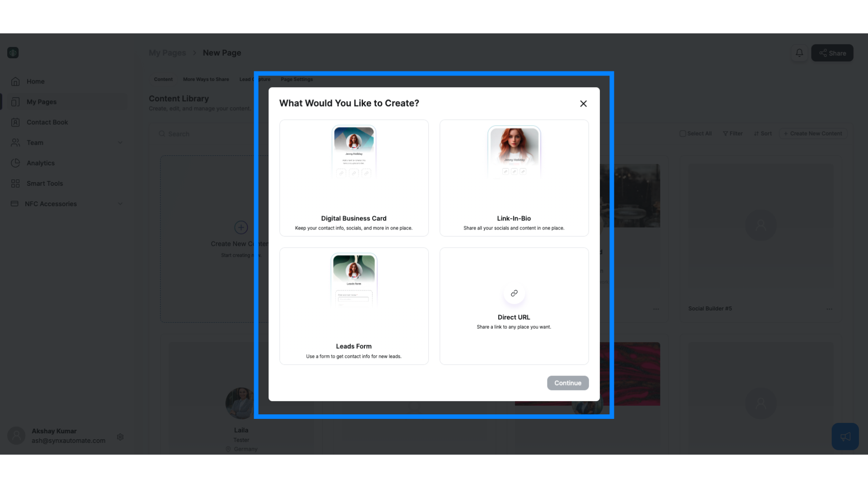Select the Direct URL option
Screen dimensions: 868x488
514,305
